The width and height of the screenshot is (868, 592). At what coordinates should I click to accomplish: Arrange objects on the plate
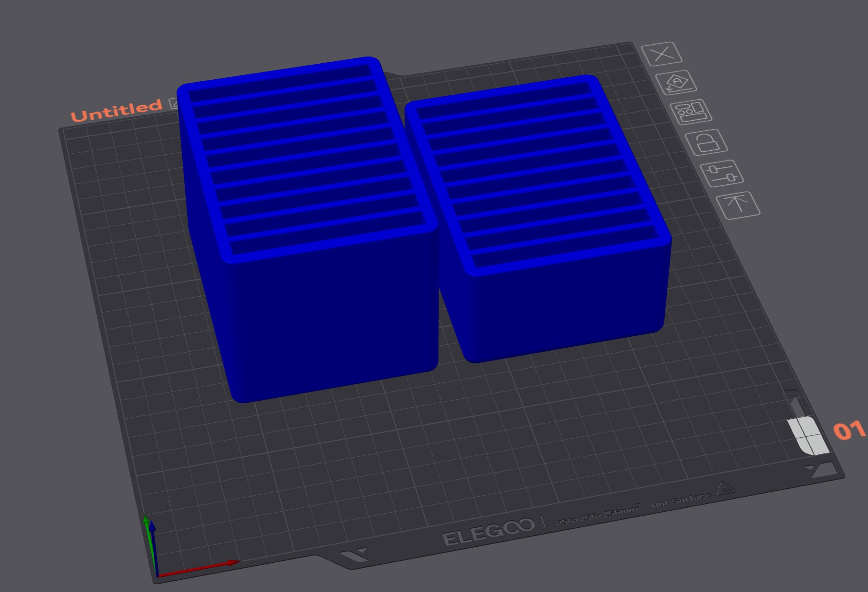(x=691, y=112)
